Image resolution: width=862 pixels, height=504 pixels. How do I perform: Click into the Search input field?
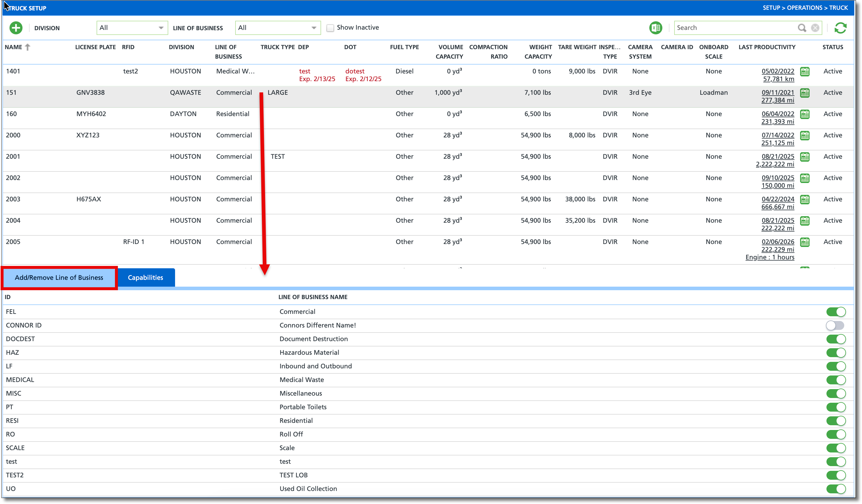click(x=736, y=28)
